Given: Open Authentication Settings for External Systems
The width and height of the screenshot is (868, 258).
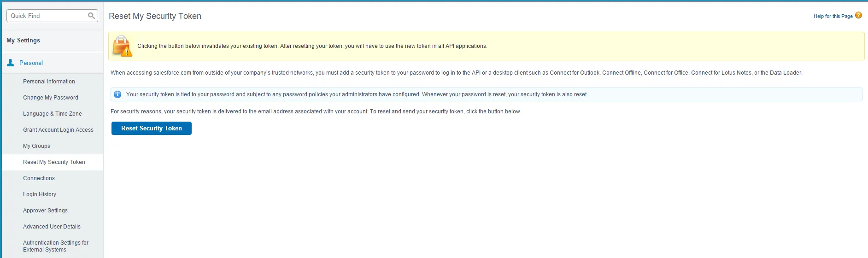Looking at the screenshot, I should point(55,246).
